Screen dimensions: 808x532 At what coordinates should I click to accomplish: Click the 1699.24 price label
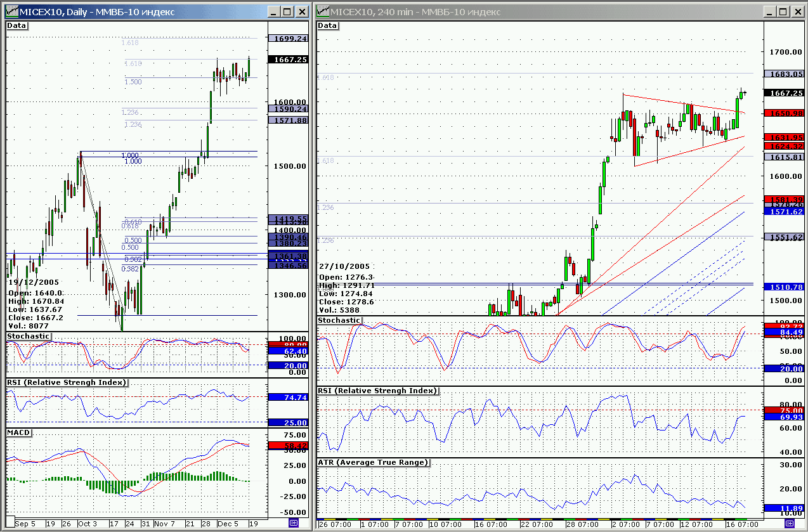pos(289,39)
